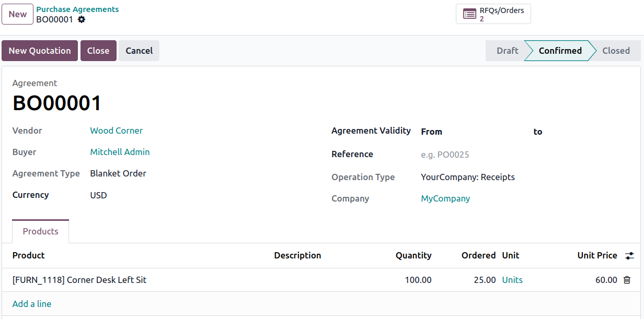Image resolution: width=644 pixels, height=319 pixels.
Task: Open the gear actions menu beside BO00001
Action: (81, 19)
